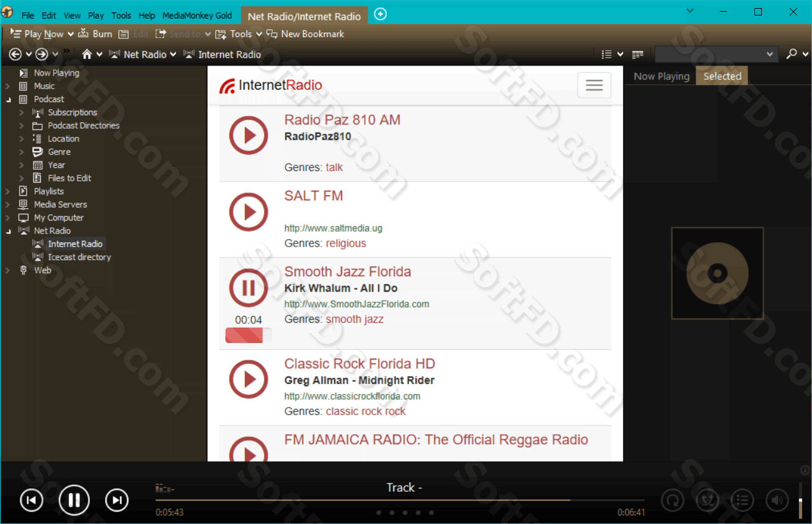Click the speaker mute button
The height and width of the screenshot is (524, 812).
tap(777, 500)
